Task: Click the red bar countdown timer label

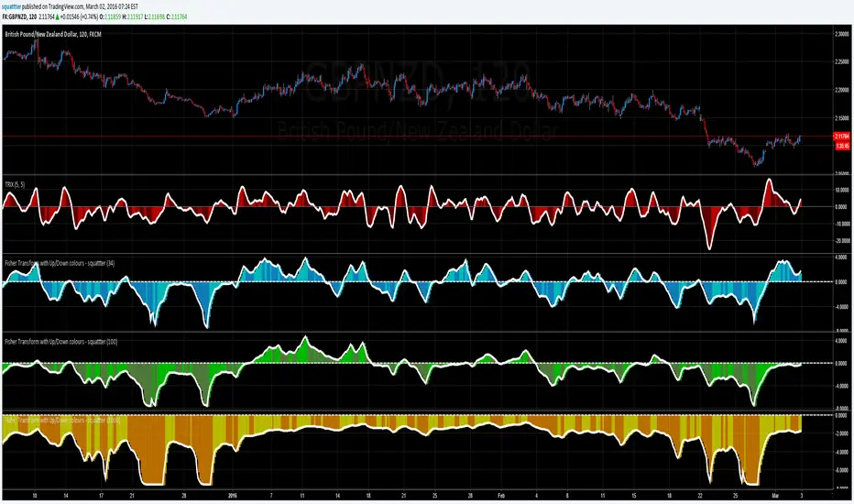Action: (840, 143)
